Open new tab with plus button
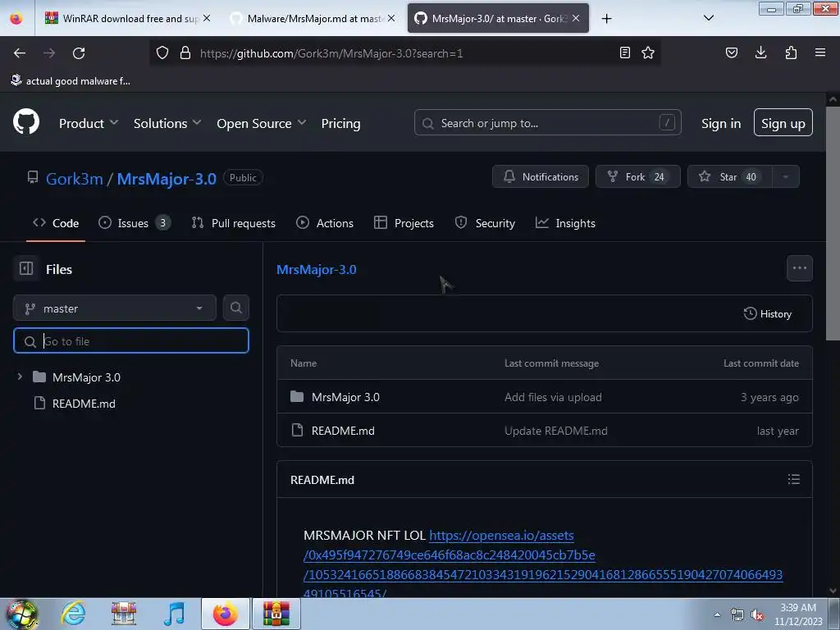 pos(606,19)
